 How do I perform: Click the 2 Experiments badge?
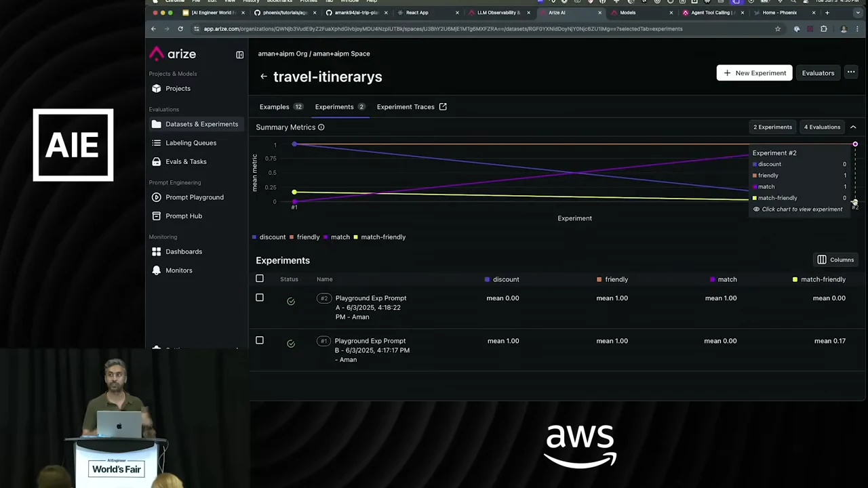click(772, 127)
